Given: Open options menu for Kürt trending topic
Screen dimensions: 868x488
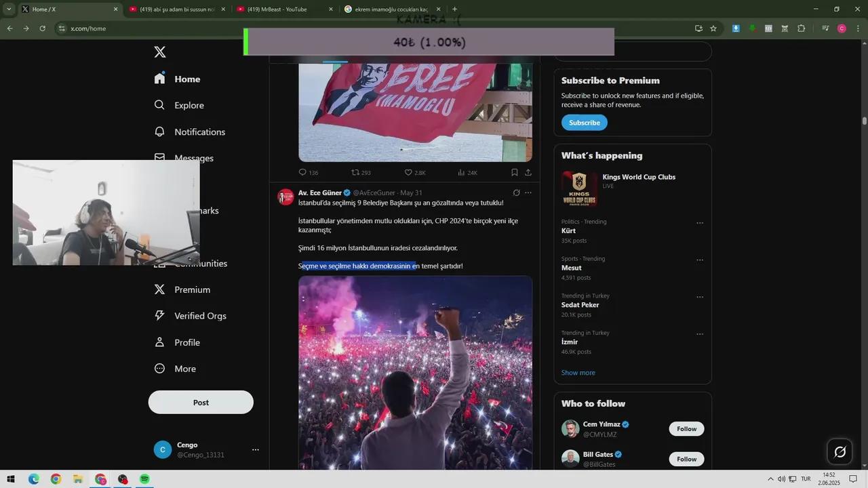Looking at the screenshot, I should 700,222.
